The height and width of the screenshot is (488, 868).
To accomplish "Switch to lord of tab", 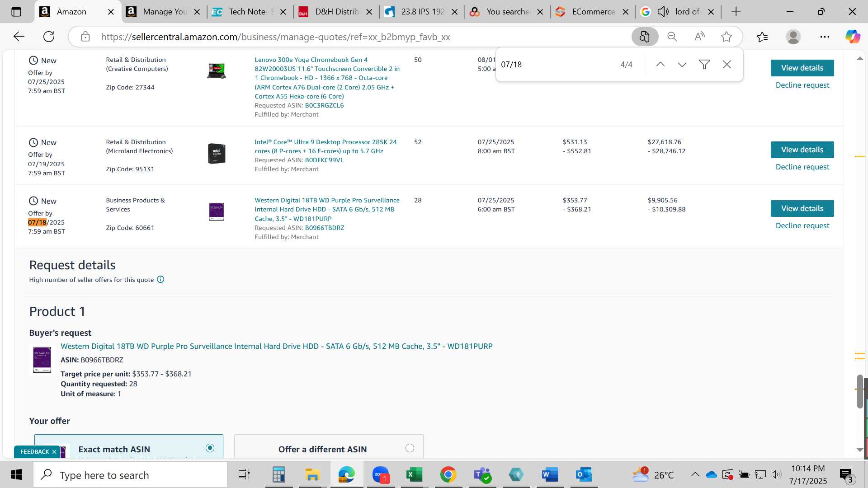I will click(x=678, y=12).
